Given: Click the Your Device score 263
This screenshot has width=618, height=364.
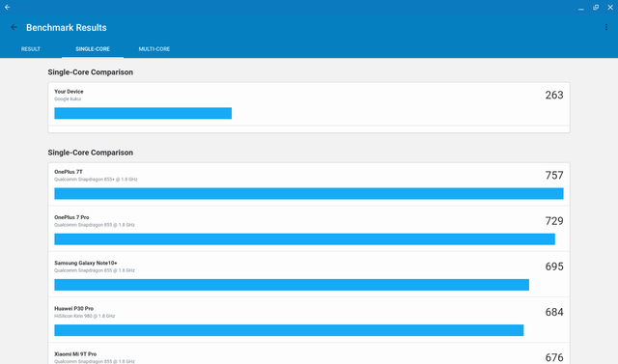Looking at the screenshot, I should pos(554,95).
